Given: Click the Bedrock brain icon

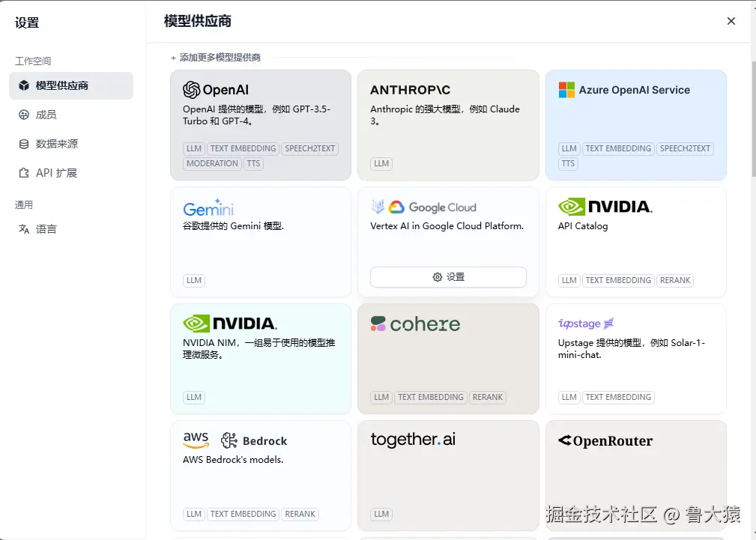Looking at the screenshot, I should click(229, 440).
